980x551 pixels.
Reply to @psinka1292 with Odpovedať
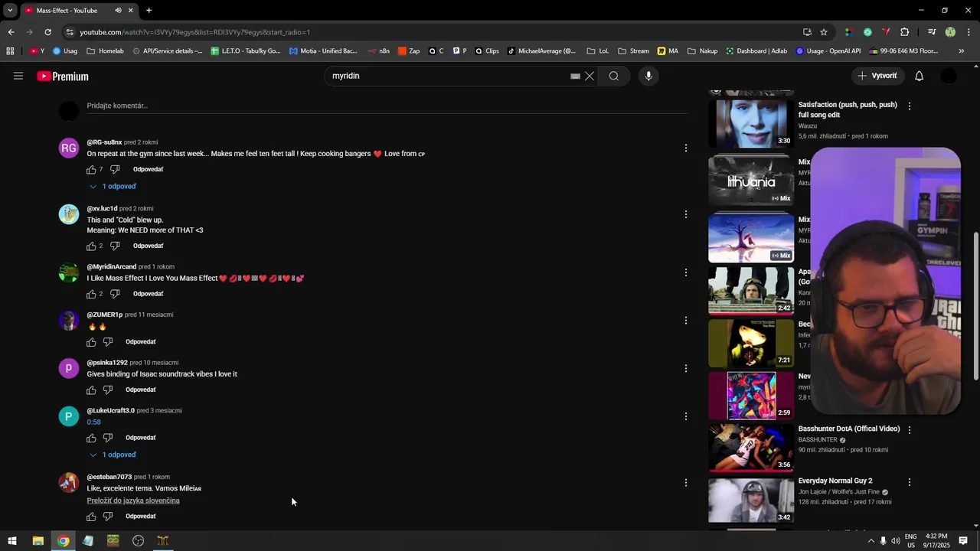click(x=141, y=390)
